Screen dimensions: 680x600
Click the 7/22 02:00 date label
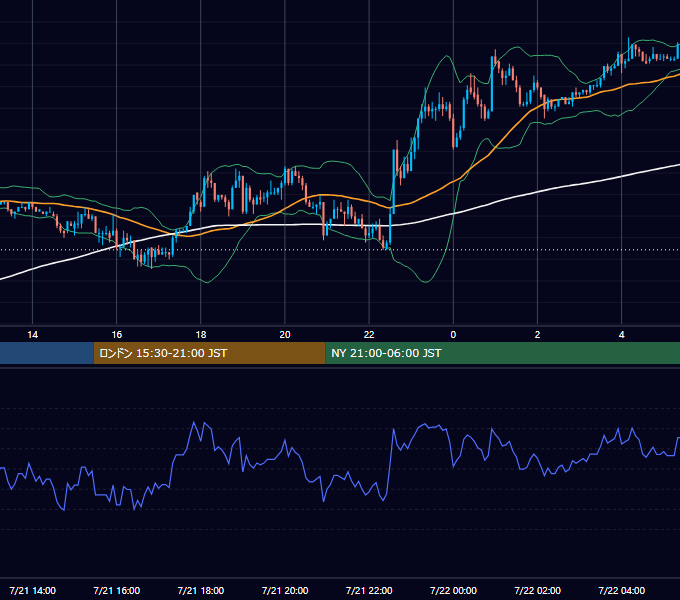[x=537, y=590]
